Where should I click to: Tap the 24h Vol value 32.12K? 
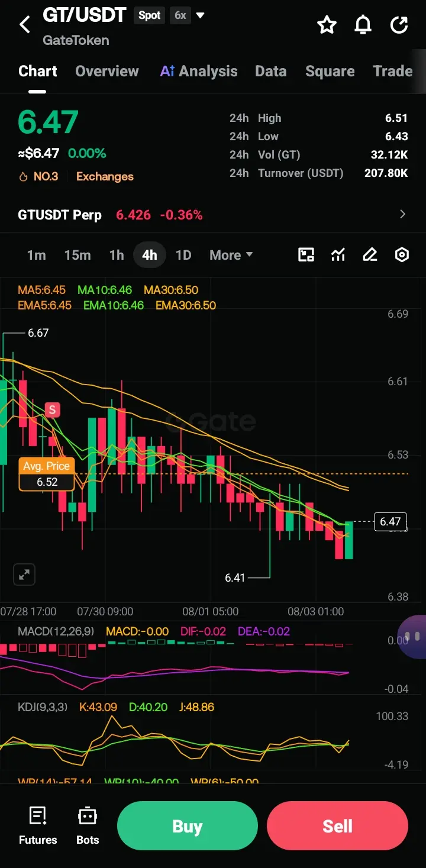389,155
